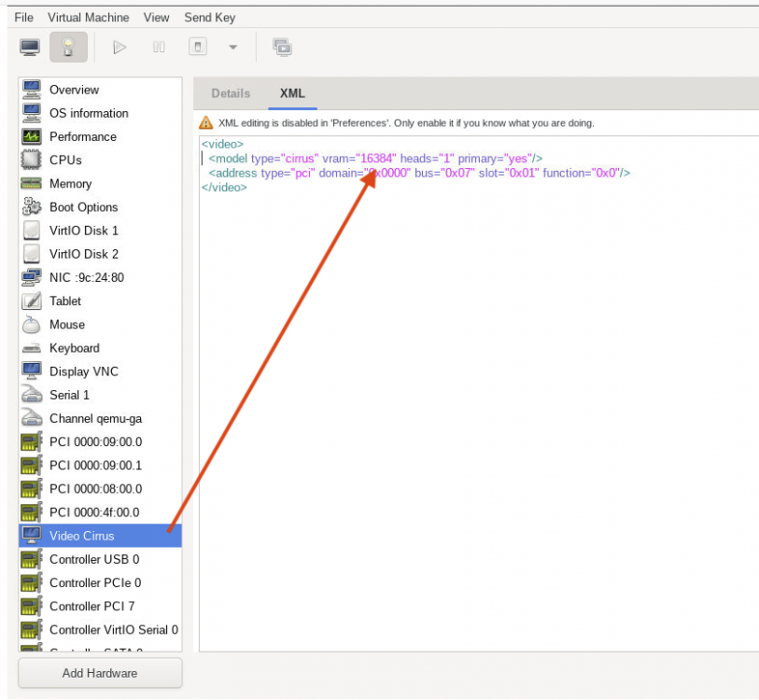Click the model type="cirrus" XML line

[x=375, y=159]
